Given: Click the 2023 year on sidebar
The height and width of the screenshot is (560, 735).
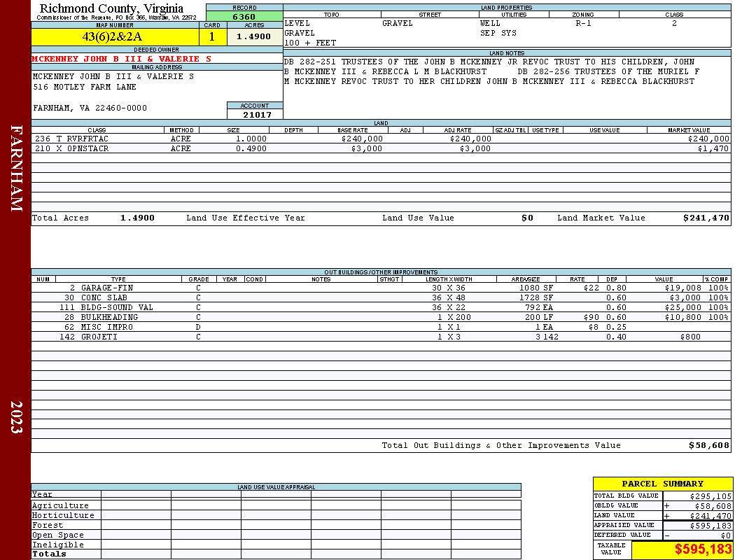Looking at the screenshot, I should pyautogui.click(x=16, y=417).
